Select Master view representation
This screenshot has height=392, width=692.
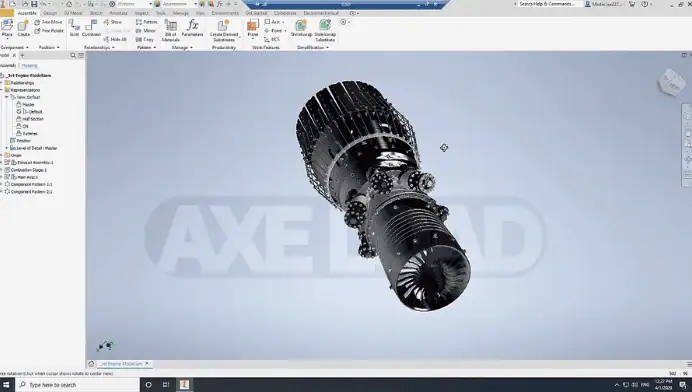click(x=28, y=105)
